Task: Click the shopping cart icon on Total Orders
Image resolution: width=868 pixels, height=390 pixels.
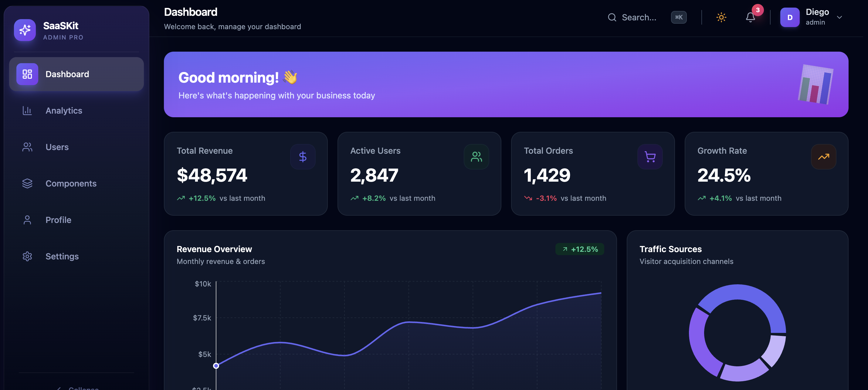Action: (x=650, y=156)
